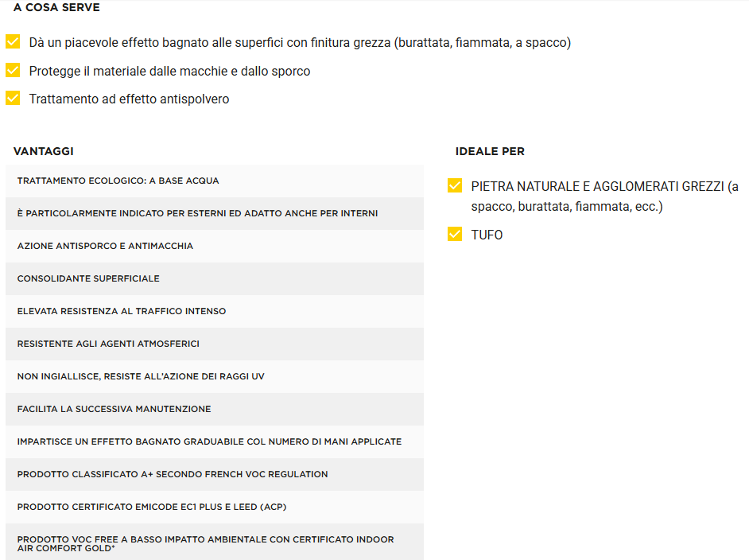Click the row about 'esterni ed adatto anche per interni'
The width and height of the screenshot is (749, 560).
214,213
